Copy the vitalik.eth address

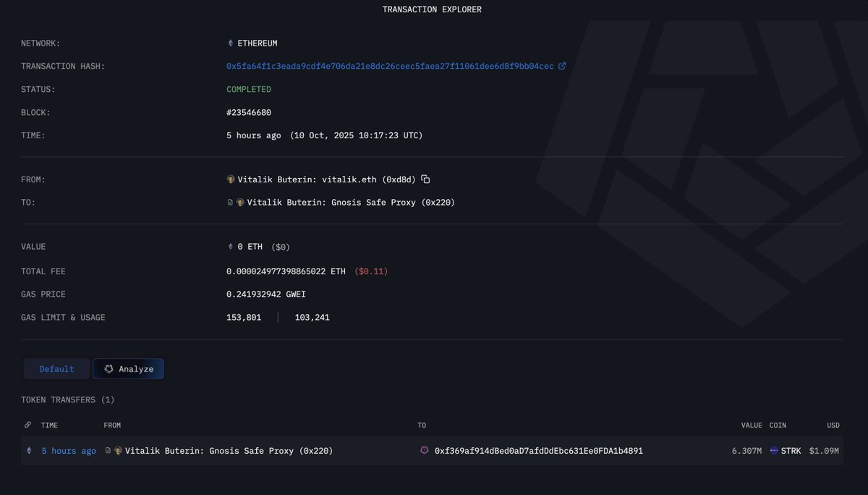tap(425, 179)
